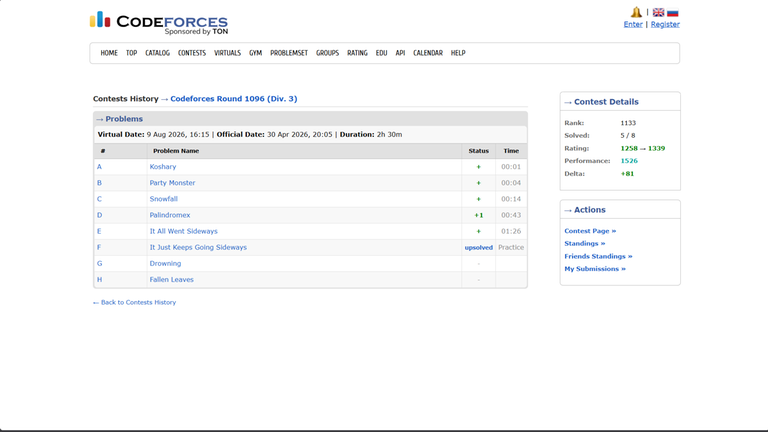Image resolution: width=768 pixels, height=432 pixels.
Task: Open problem Palindromex
Action: tap(169, 215)
